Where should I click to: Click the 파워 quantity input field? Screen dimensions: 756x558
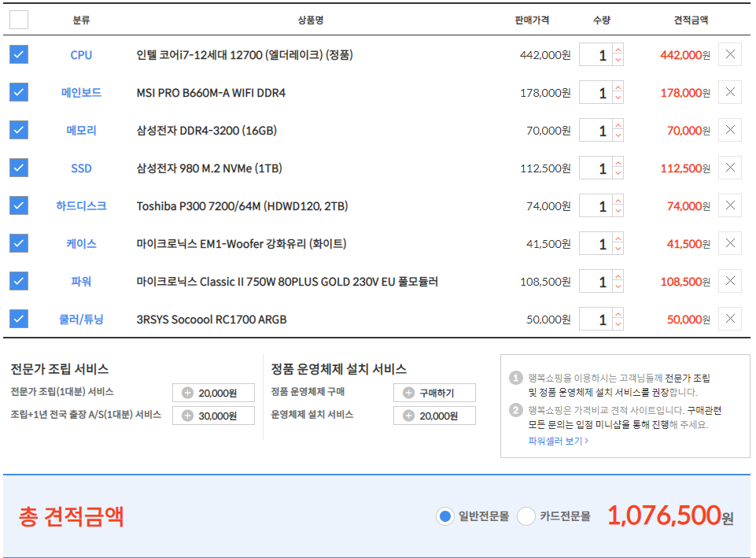[x=596, y=282]
